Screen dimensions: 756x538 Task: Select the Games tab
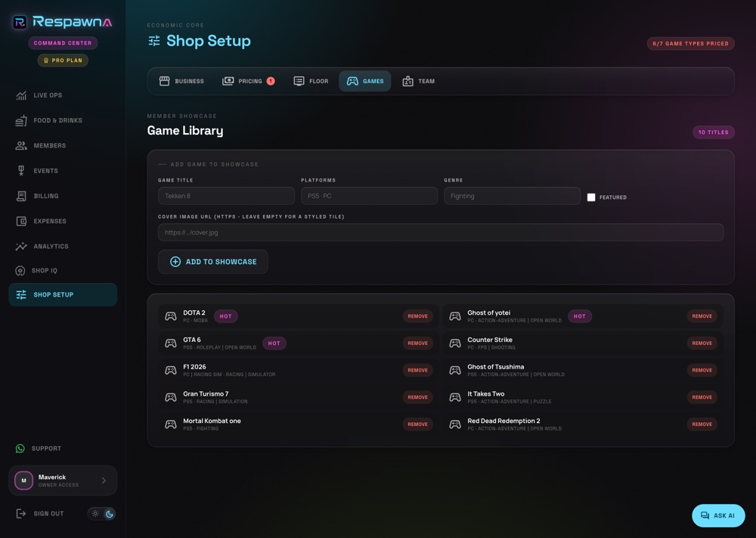click(365, 81)
